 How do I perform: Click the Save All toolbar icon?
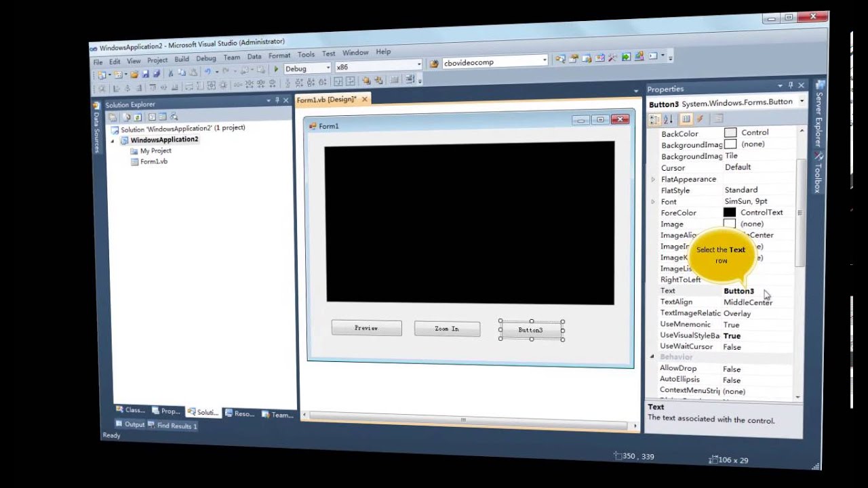(x=157, y=73)
